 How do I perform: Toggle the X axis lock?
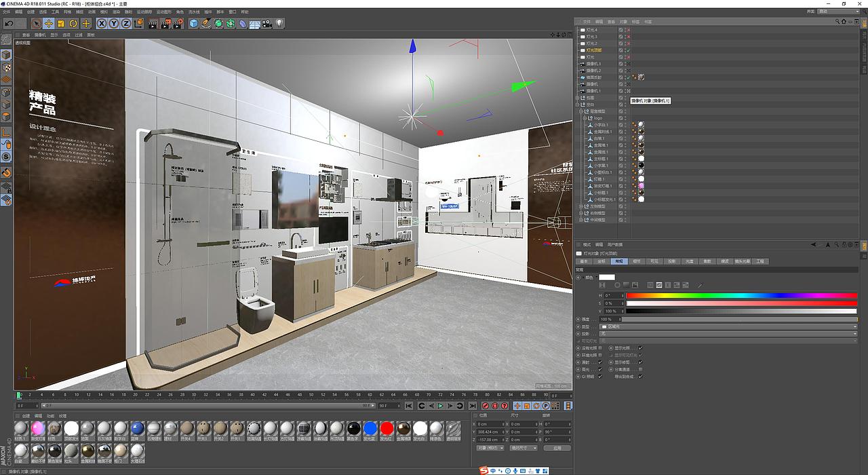102,24
